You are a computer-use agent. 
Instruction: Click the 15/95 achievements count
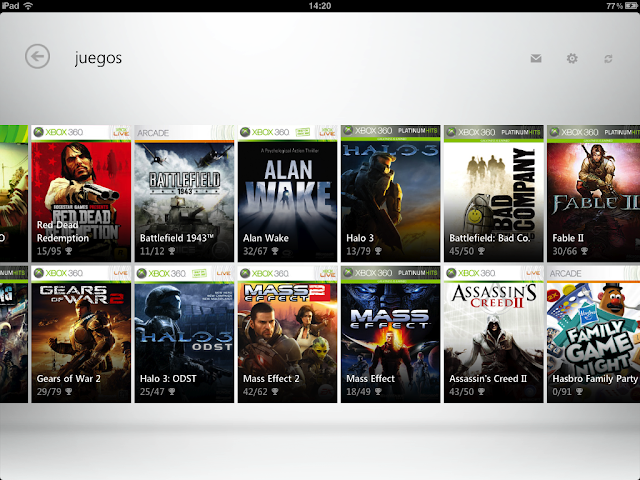49,251
